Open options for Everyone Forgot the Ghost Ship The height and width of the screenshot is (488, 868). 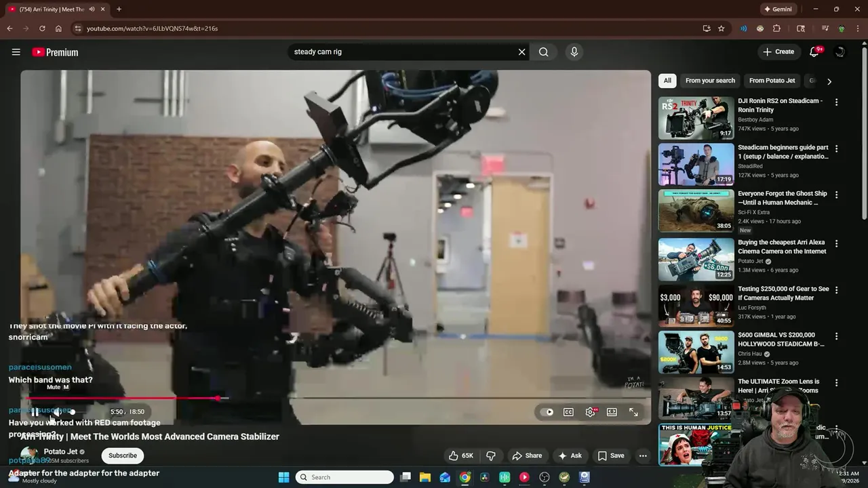[836, 195]
